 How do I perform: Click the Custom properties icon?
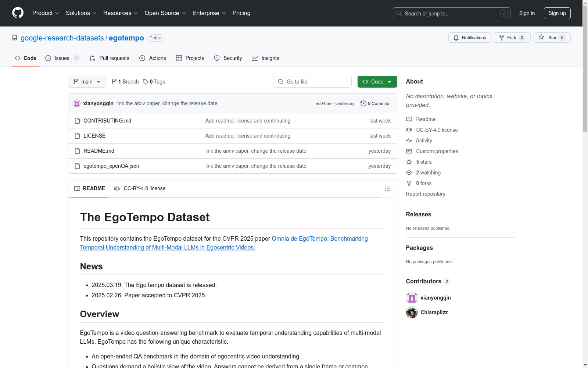tap(409, 151)
